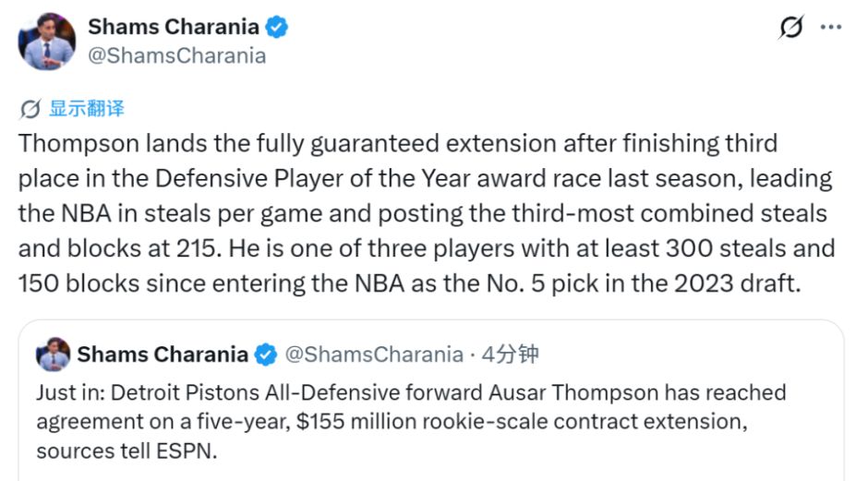This screenshot has height=481, width=868.
Task: Click the quoted post's Shams Charania name
Action: (x=163, y=355)
